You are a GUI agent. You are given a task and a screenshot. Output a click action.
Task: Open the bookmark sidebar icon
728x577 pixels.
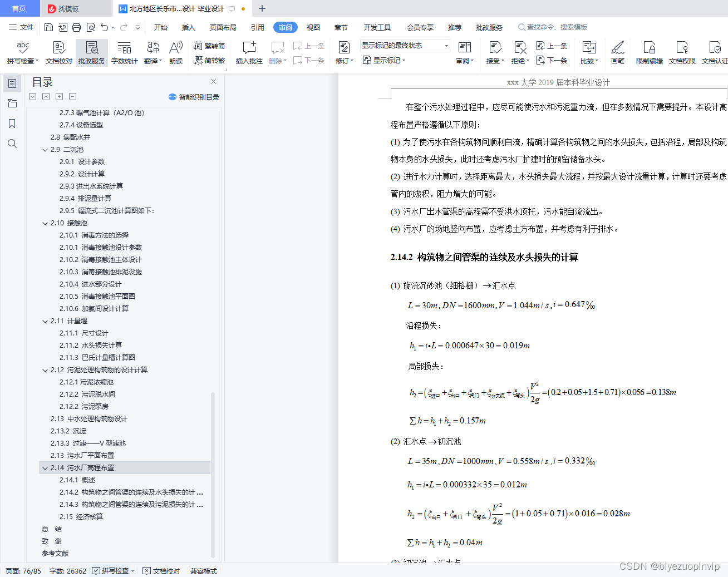pos(12,124)
